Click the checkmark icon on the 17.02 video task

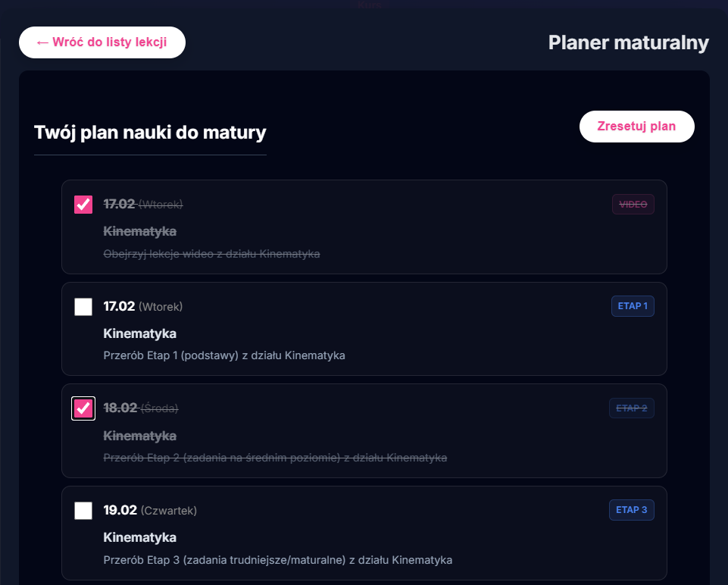click(x=83, y=204)
